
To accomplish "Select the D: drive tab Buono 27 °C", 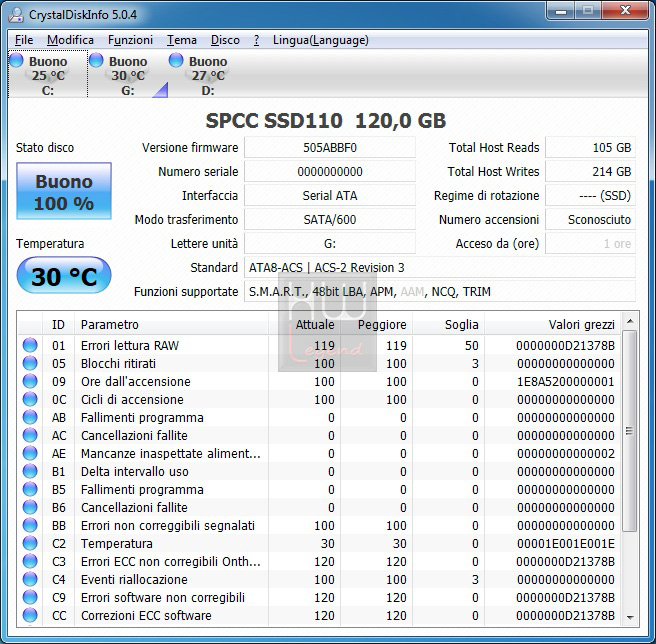I will 208,74.
